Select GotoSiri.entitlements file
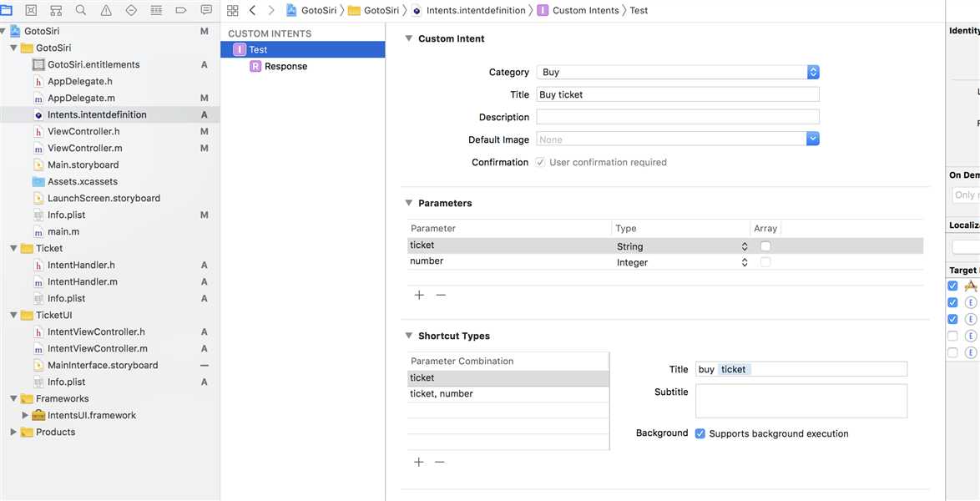The image size is (980, 501). 93,64
